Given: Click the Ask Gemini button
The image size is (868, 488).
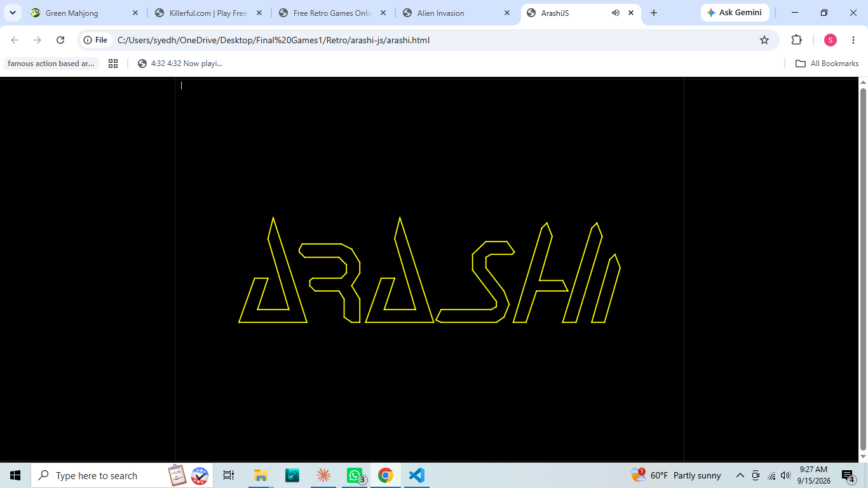Looking at the screenshot, I should click(x=734, y=13).
